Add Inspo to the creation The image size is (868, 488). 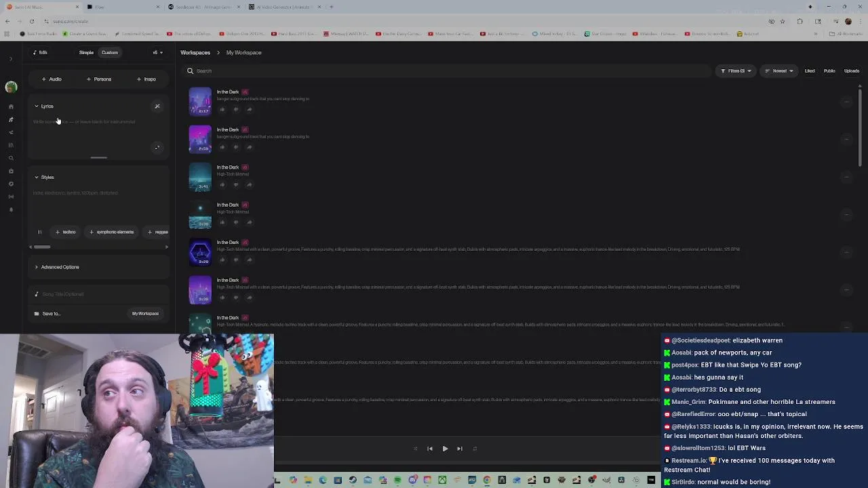click(x=146, y=79)
